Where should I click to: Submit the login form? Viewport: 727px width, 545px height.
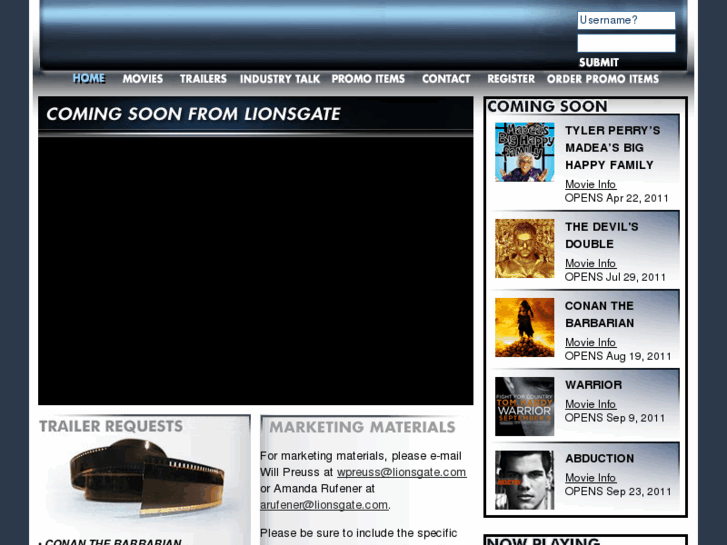pyautogui.click(x=599, y=62)
